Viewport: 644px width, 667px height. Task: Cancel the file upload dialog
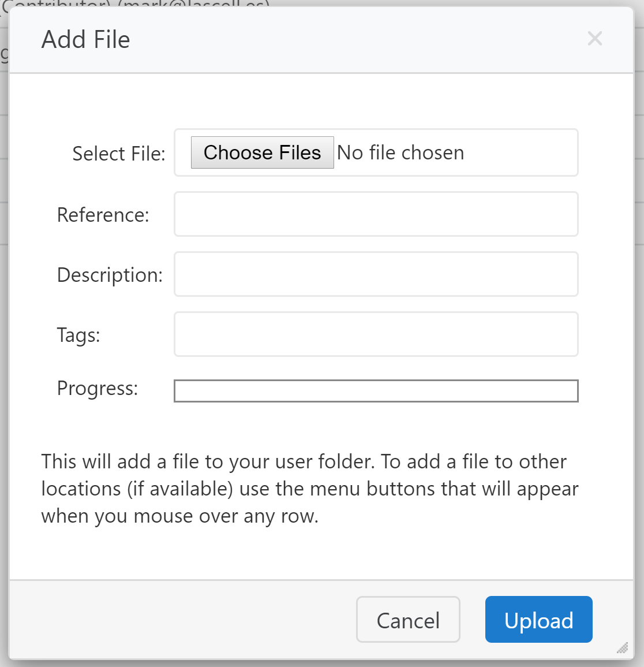408,619
